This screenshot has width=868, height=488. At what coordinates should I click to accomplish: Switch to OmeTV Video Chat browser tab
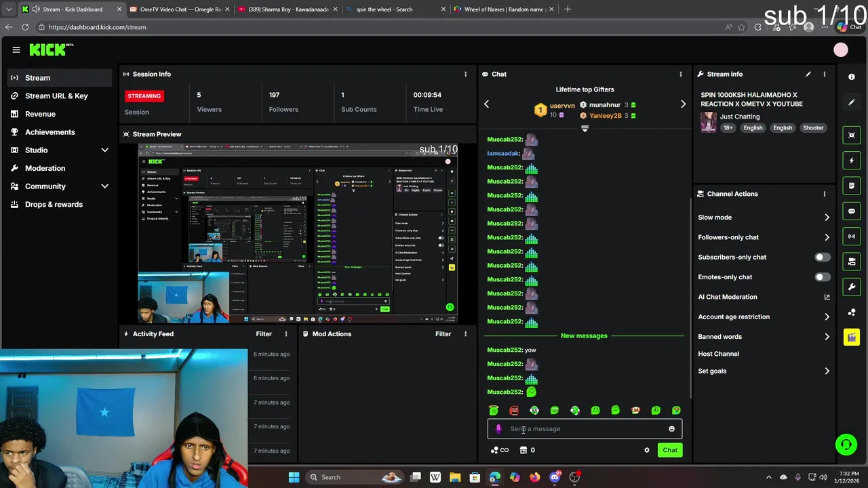tap(180, 9)
